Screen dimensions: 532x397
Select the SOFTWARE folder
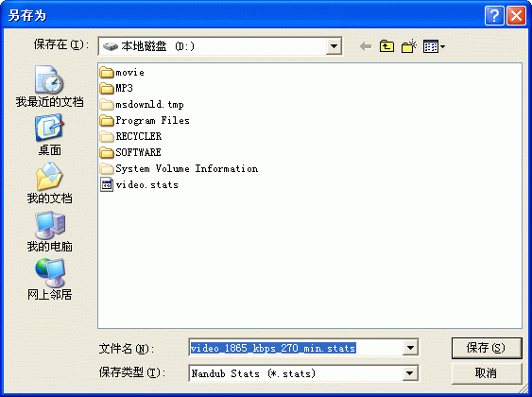point(130,153)
